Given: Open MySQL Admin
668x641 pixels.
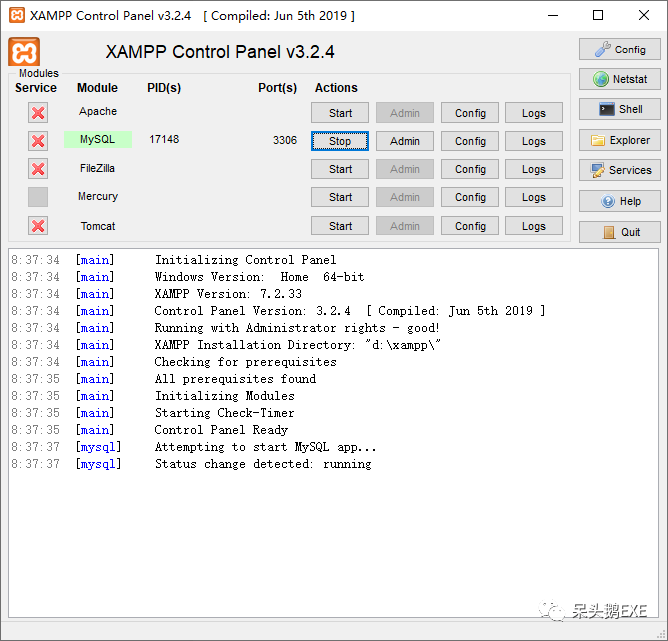Looking at the screenshot, I should (x=405, y=141).
